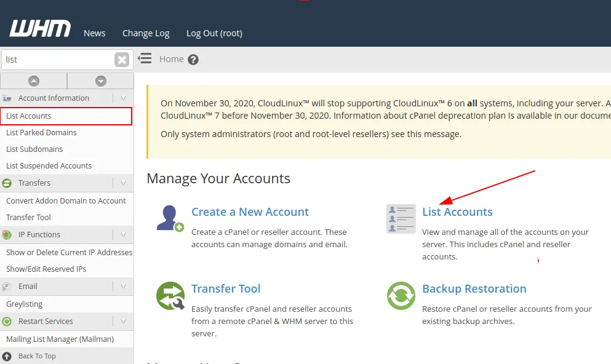Click the Transfer Tool arrows icon
The image size is (611, 364).
170,296
